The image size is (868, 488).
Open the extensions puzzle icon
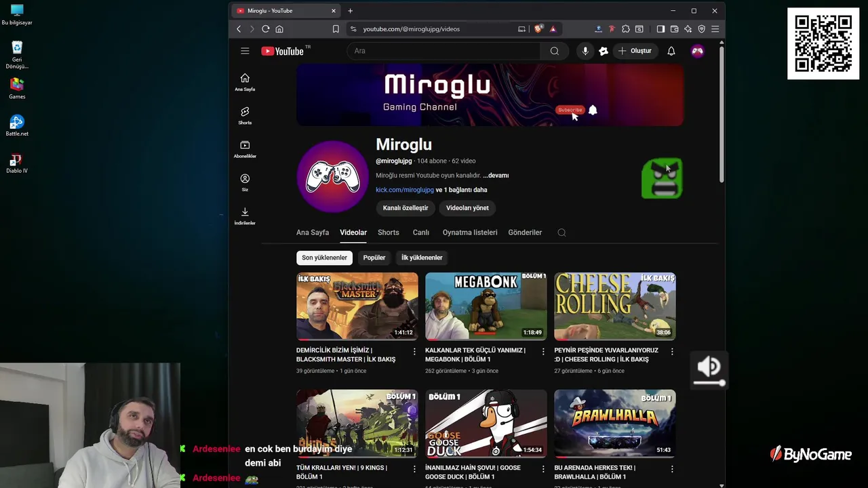point(625,29)
